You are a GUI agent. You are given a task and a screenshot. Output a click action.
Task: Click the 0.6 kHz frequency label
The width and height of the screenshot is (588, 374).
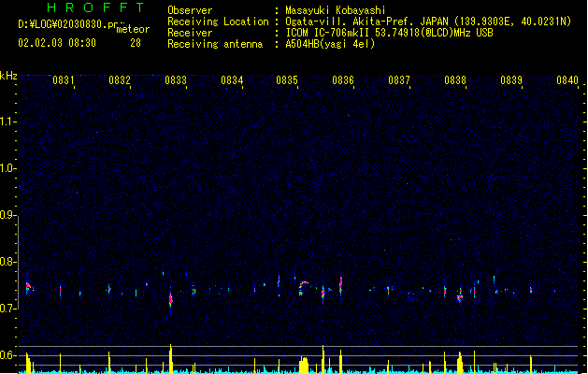click(7, 355)
